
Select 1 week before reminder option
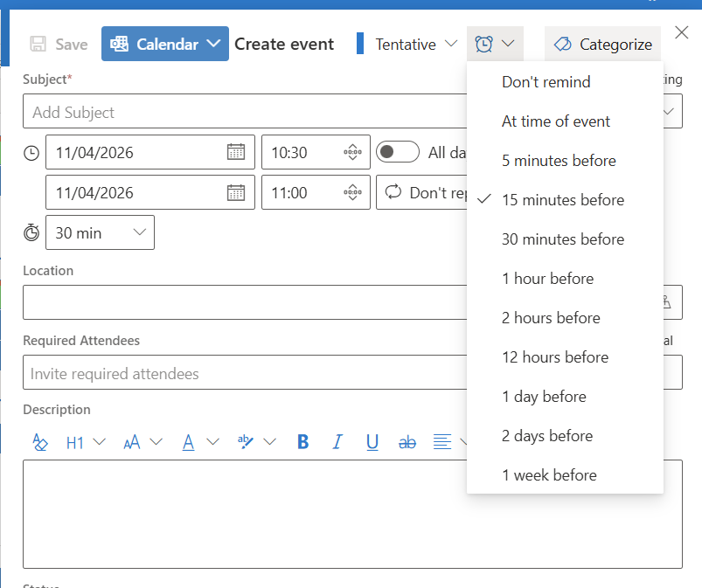click(549, 474)
